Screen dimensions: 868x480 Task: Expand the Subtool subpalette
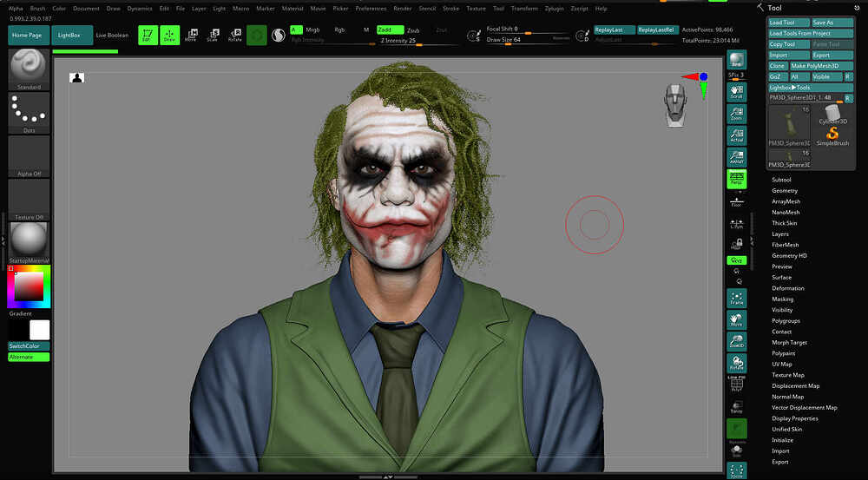tap(781, 180)
